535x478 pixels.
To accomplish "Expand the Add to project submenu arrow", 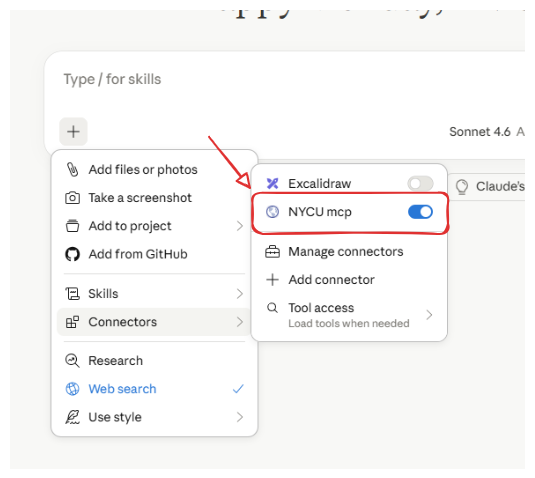I will click(x=240, y=226).
